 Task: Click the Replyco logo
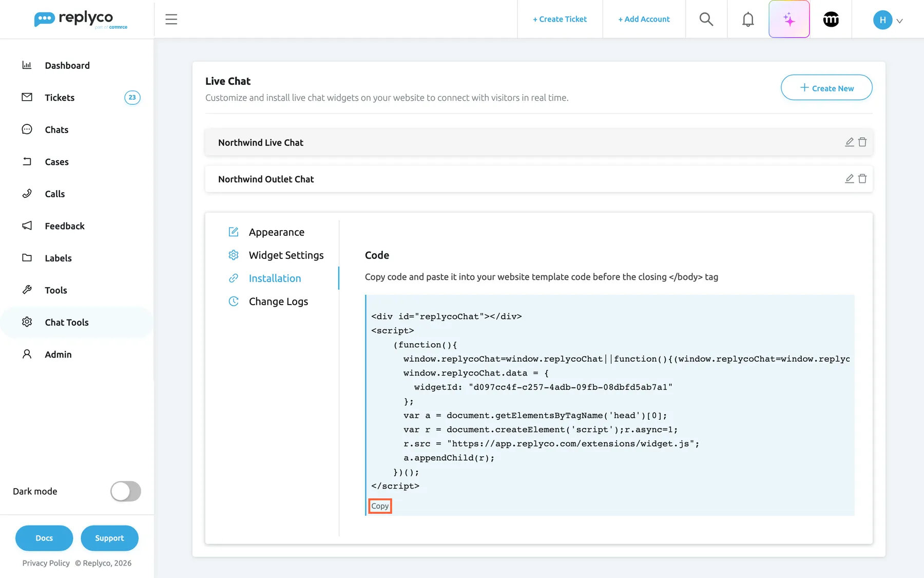(80, 20)
